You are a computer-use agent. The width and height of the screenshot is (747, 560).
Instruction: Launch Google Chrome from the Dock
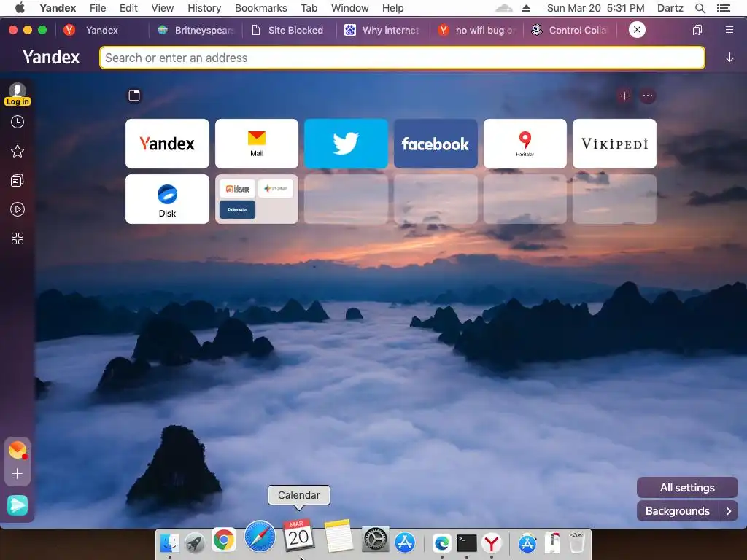click(x=223, y=540)
